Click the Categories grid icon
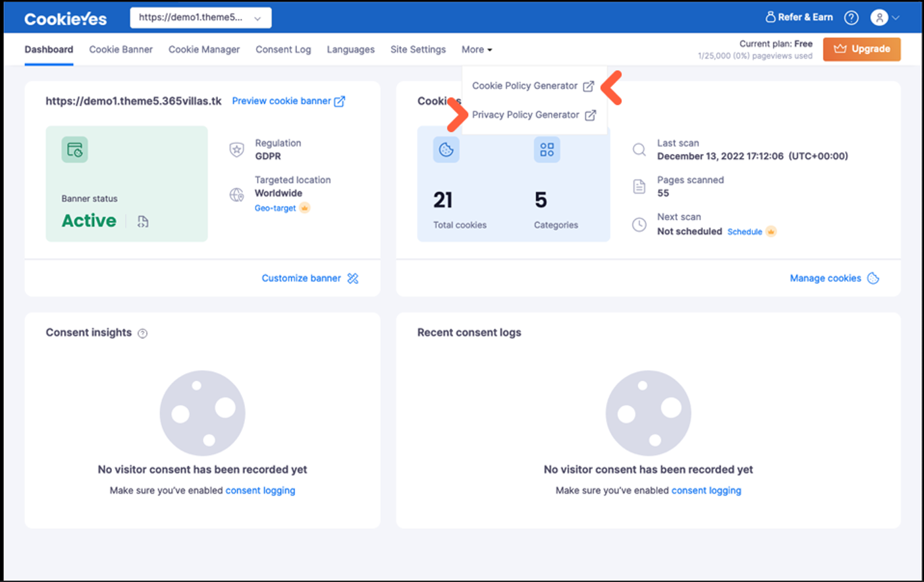924x582 pixels. tap(547, 150)
